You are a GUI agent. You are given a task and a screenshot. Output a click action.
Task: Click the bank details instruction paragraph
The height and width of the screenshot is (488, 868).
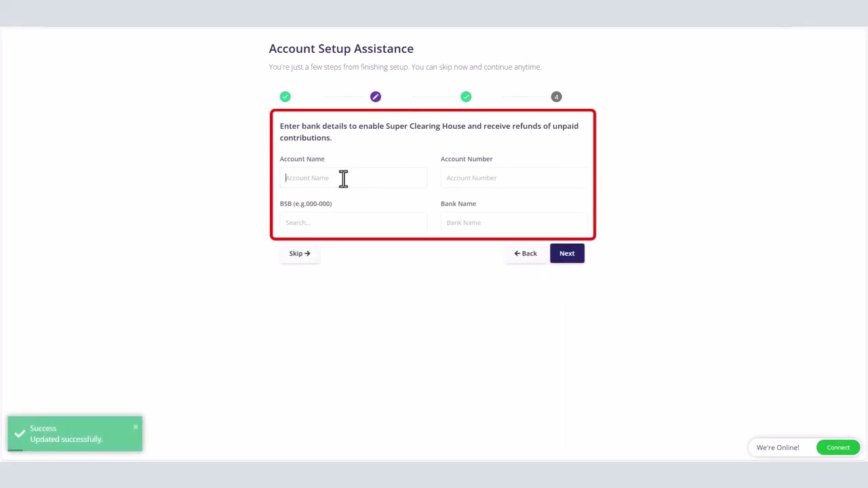429,131
